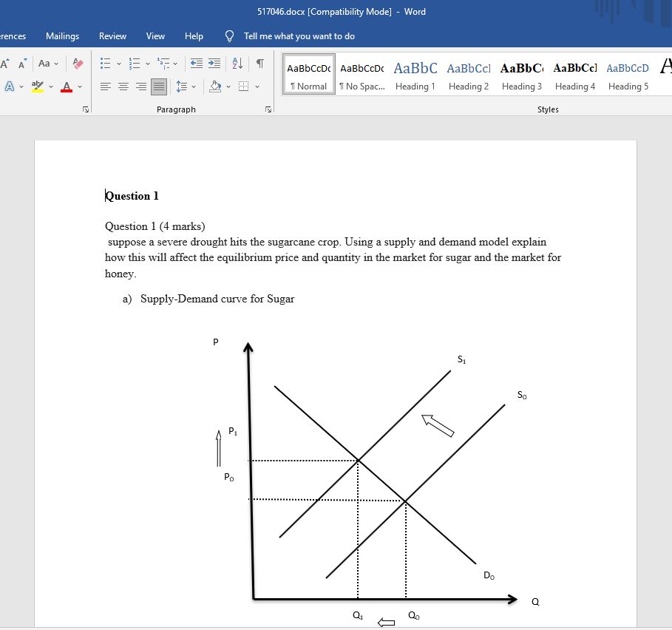The image size is (672, 630).
Task: Expand Text Effects dropdown arrow
Action: click(x=21, y=87)
